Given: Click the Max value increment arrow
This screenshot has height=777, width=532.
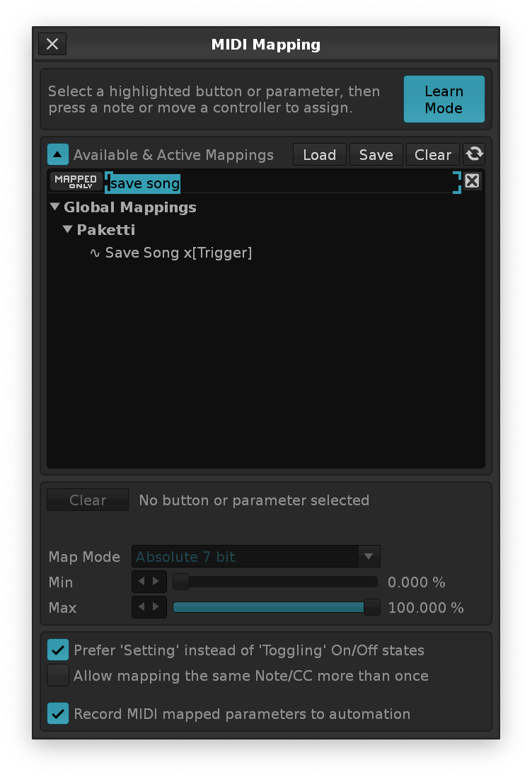Looking at the screenshot, I should coord(157,608).
